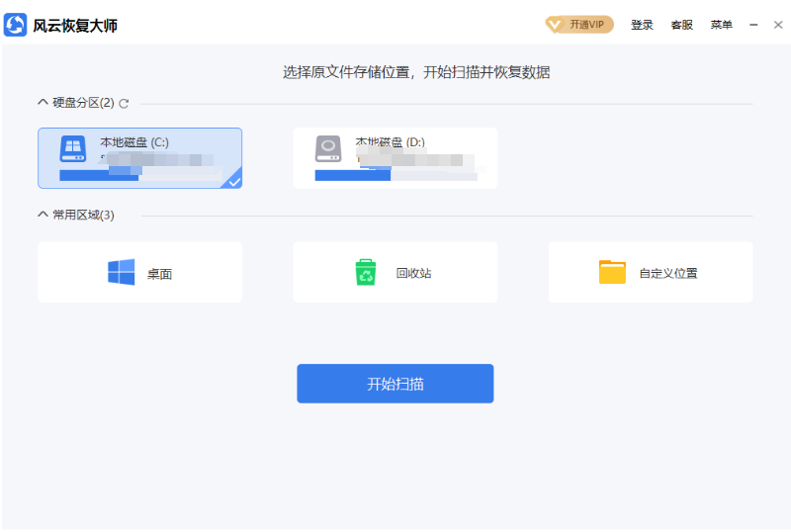This screenshot has height=532, width=791.
Task: Choose the 桌面 Windows logo icon
Action: 121,273
